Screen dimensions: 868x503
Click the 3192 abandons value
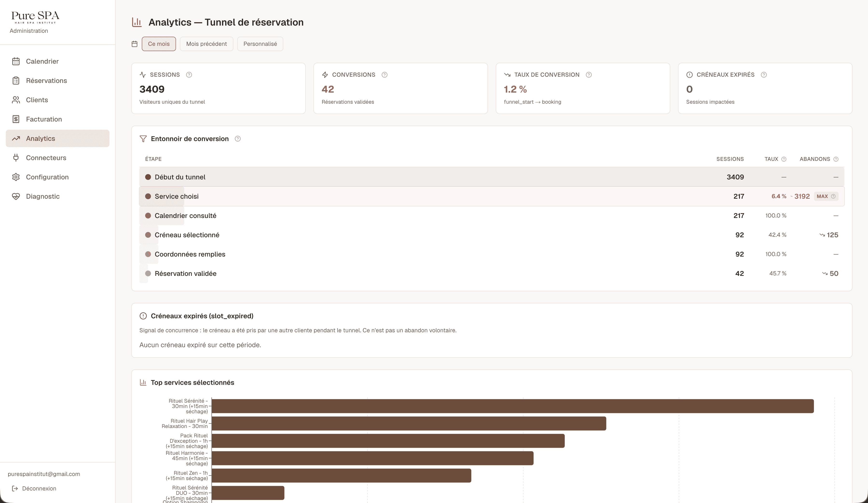pyautogui.click(x=802, y=196)
